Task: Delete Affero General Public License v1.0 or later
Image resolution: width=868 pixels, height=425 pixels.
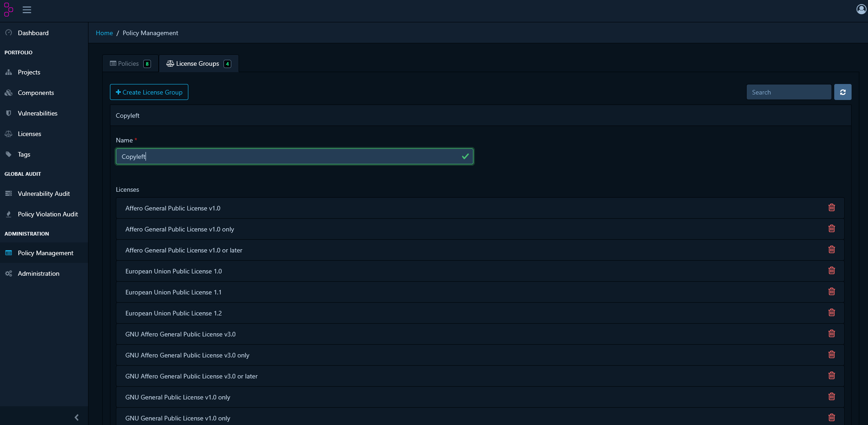Action: (832, 250)
